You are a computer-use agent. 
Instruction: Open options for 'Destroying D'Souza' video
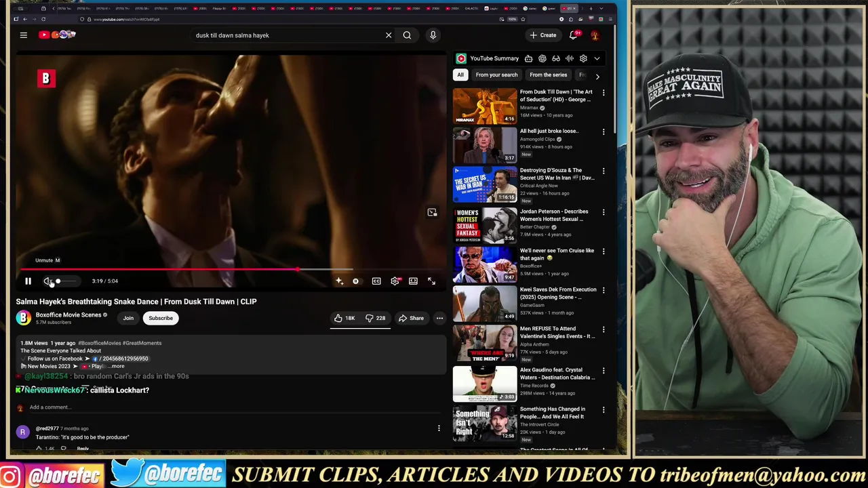coord(604,171)
